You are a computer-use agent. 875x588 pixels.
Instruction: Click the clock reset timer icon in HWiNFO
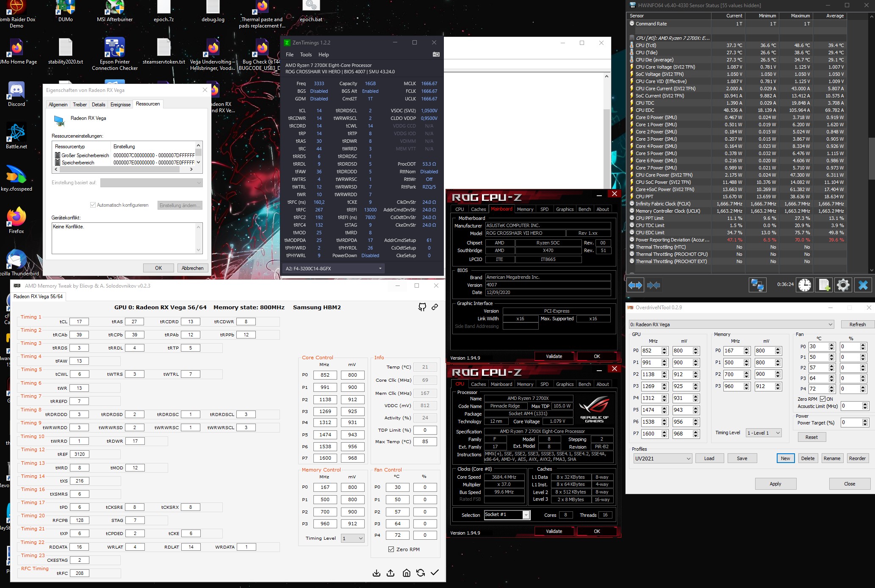pos(805,285)
